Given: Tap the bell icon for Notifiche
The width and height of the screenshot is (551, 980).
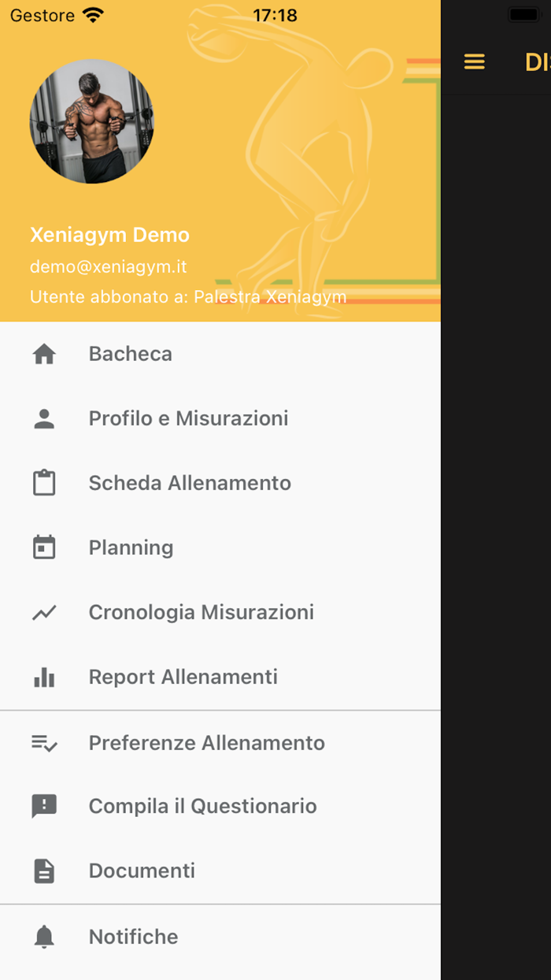Looking at the screenshot, I should (44, 937).
